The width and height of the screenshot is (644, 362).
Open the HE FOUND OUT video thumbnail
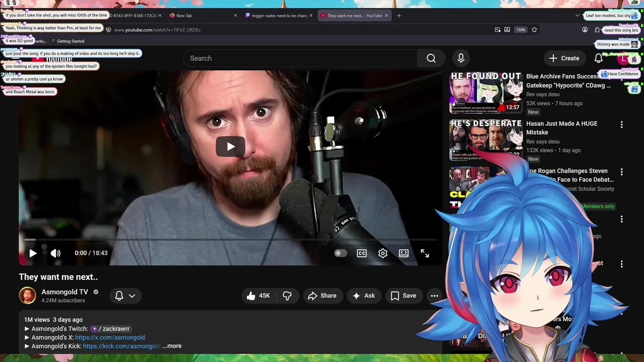point(486,93)
